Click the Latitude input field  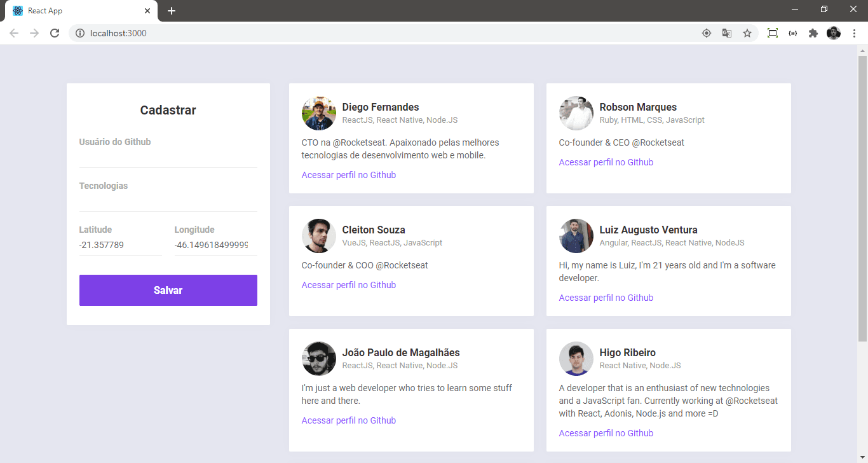(x=120, y=244)
